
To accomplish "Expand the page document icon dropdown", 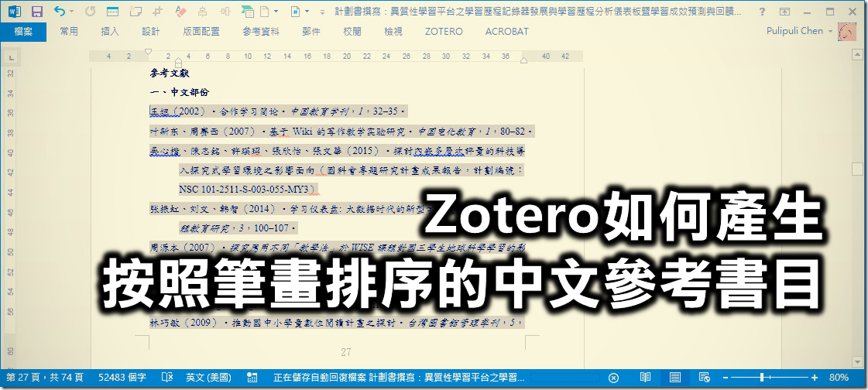I will 276,12.
